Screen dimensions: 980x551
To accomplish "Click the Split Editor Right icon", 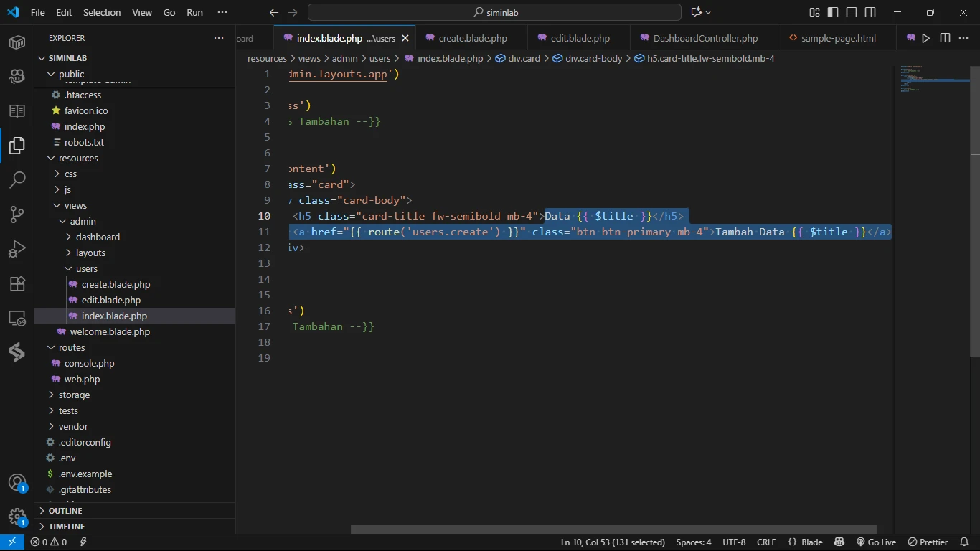I will 945,38.
